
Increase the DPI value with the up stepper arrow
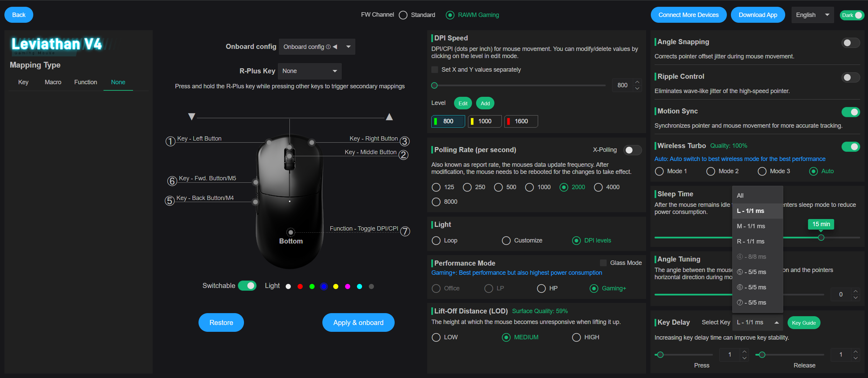pyautogui.click(x=637, y=82)
